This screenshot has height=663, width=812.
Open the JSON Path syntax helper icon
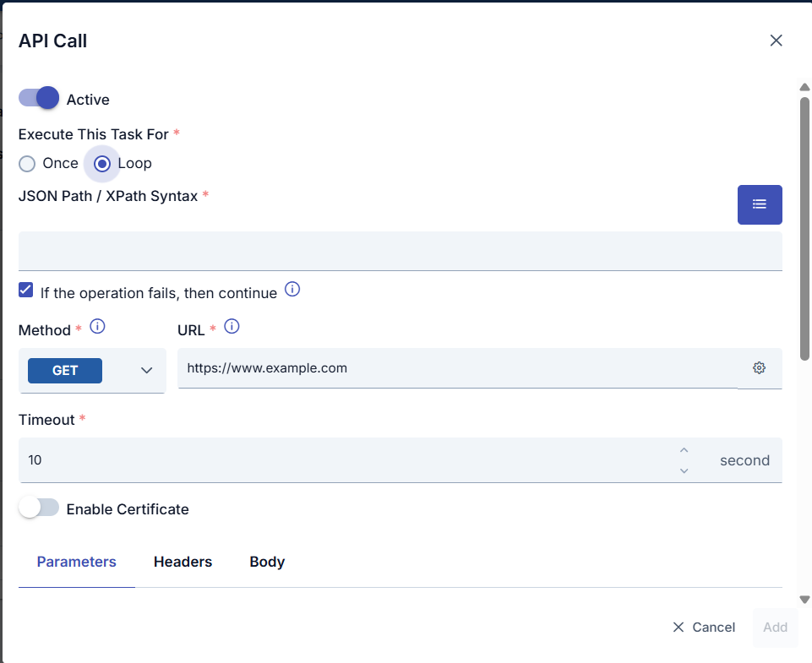(759, 204)
